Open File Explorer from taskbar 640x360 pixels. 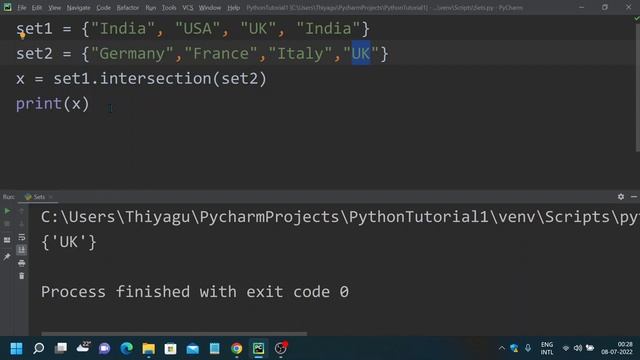[x=149, y=348]
